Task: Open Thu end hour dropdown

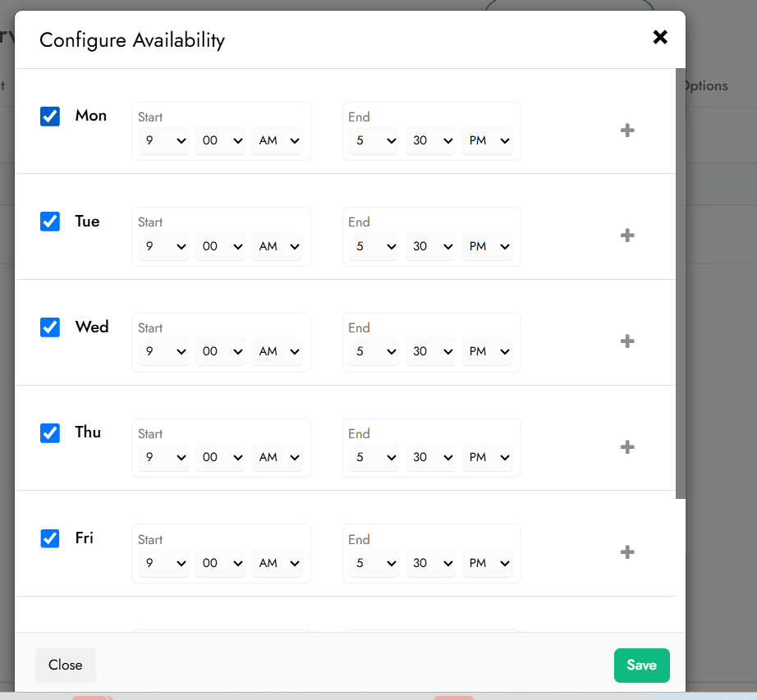Action: [x=374, y=457]
